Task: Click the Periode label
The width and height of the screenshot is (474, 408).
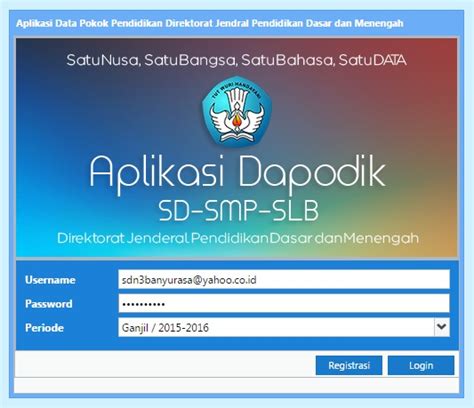Action: coord(44,328)
